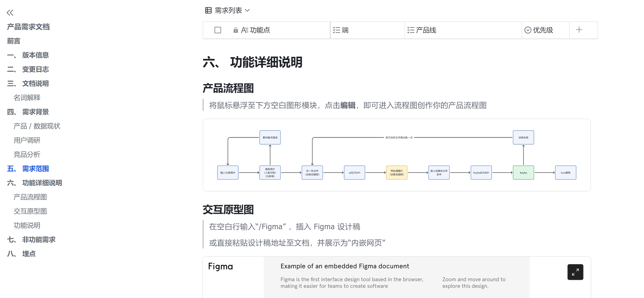Select the 输入10张照片 flowchart node
This screenshot has width=644, height=298.
pos(228,173)
